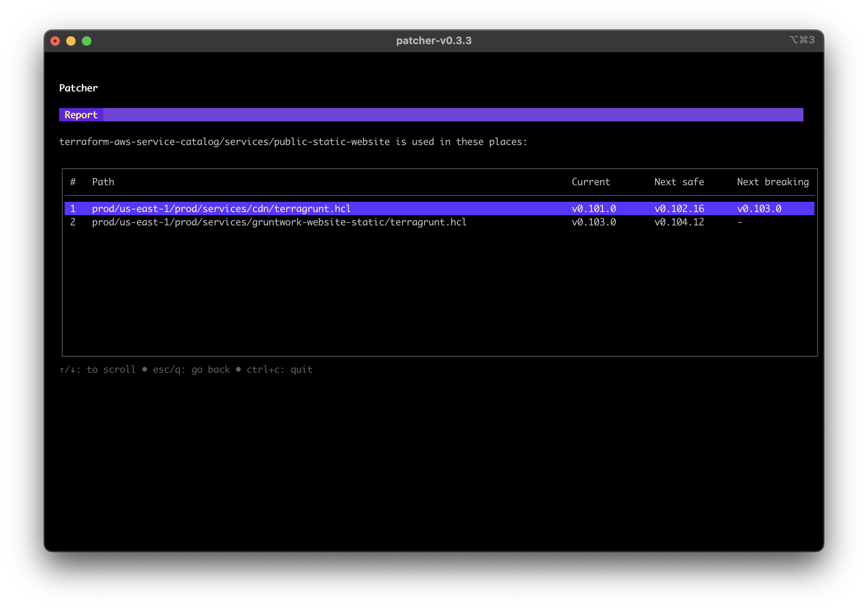Viewport: 868px width, 610px height.
Task: Click the v0.102.16 Next safe version
Action: [679, 208]
